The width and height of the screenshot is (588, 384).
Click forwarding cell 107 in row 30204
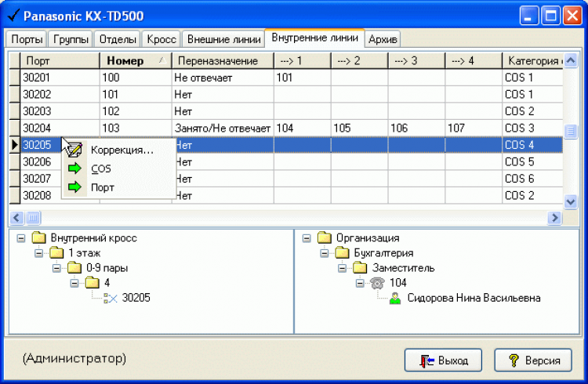coord(474,129)
